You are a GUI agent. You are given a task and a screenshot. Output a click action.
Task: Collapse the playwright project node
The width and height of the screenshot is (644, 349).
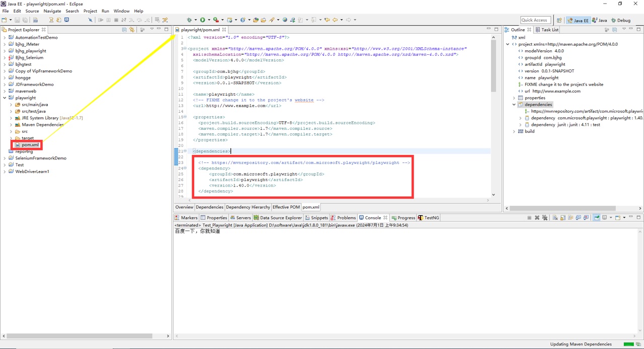coord(5,98)
